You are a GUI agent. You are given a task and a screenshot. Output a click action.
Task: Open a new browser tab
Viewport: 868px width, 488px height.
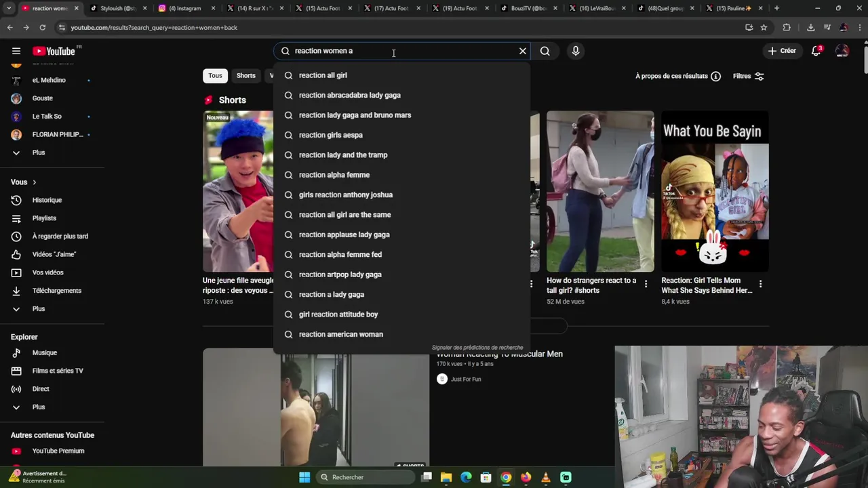(776, 8)
